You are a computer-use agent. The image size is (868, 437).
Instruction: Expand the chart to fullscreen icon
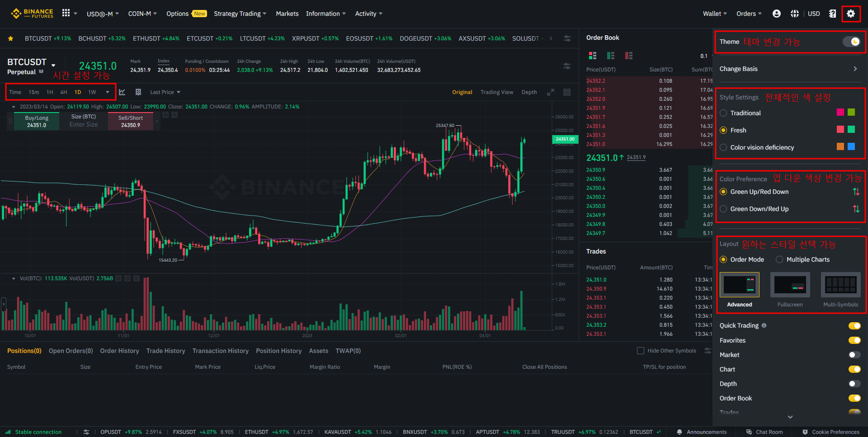(550, 92)
